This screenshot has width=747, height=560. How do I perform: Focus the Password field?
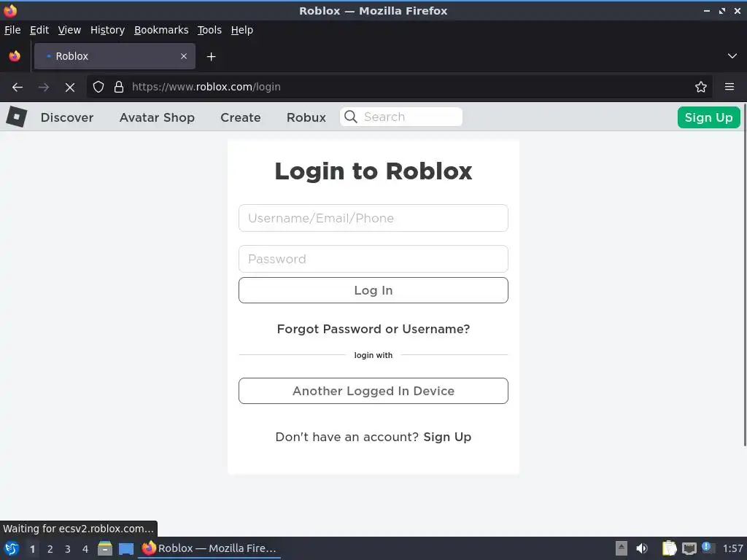(373, 259)
